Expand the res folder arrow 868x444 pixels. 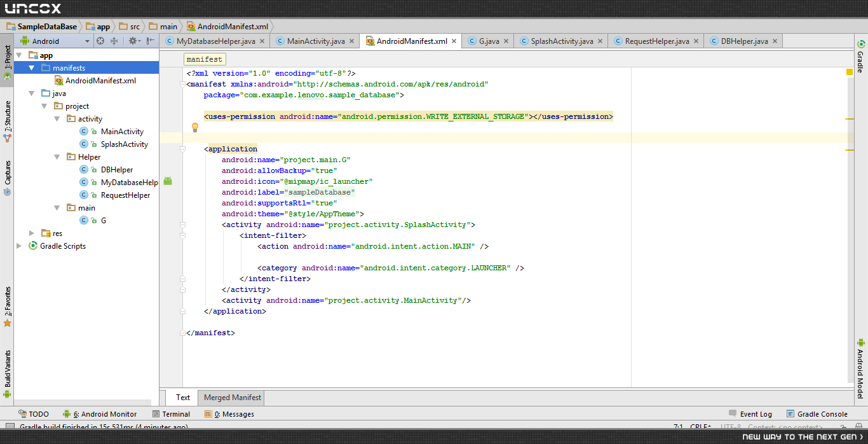point(31,233)
